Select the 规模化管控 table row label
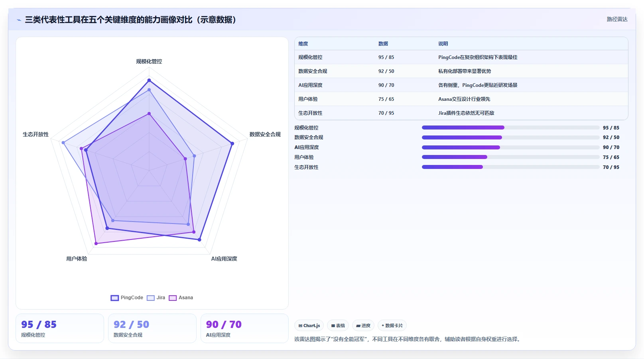644x359 pixels. [310, 57]
